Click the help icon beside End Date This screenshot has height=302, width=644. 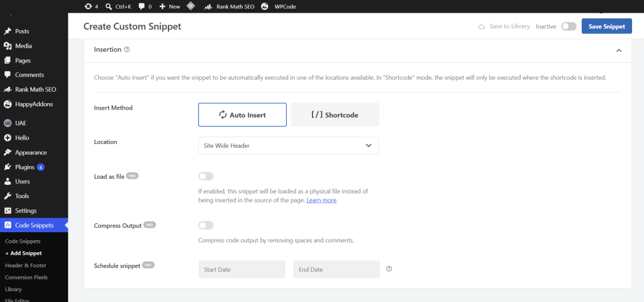(389, 269)
